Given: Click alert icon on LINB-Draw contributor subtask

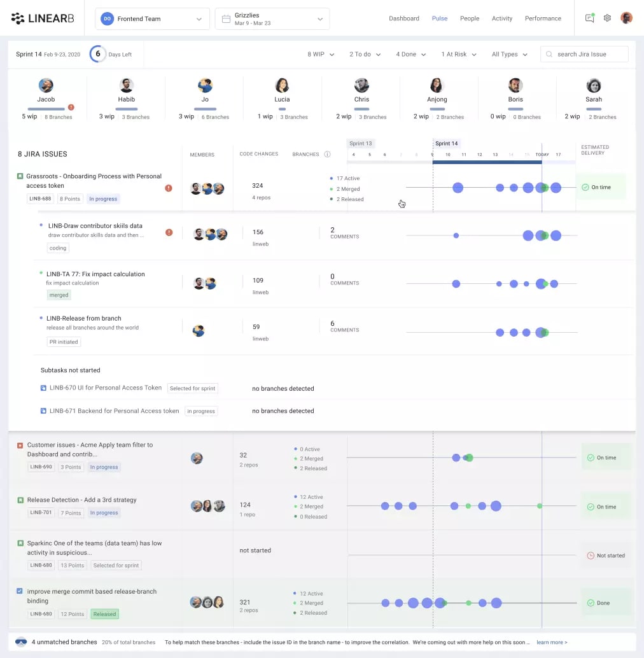Looking at the screenshot, I should [169, 232].
